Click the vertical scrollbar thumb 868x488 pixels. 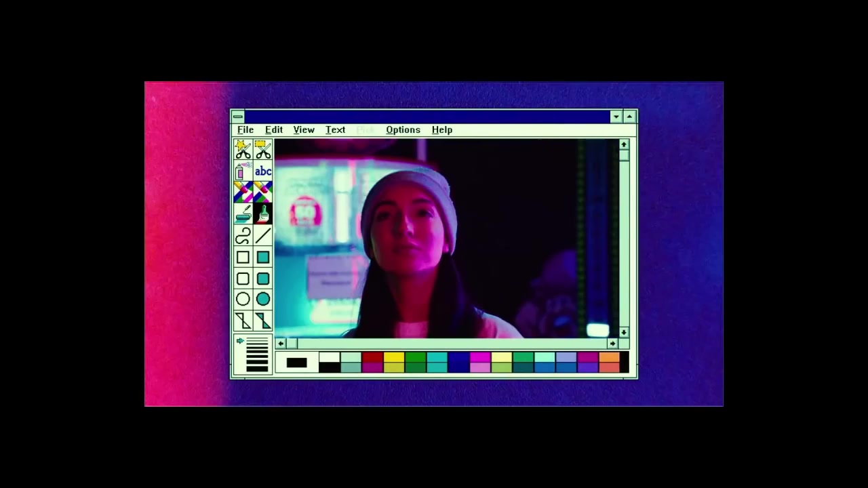coord(624,155)
